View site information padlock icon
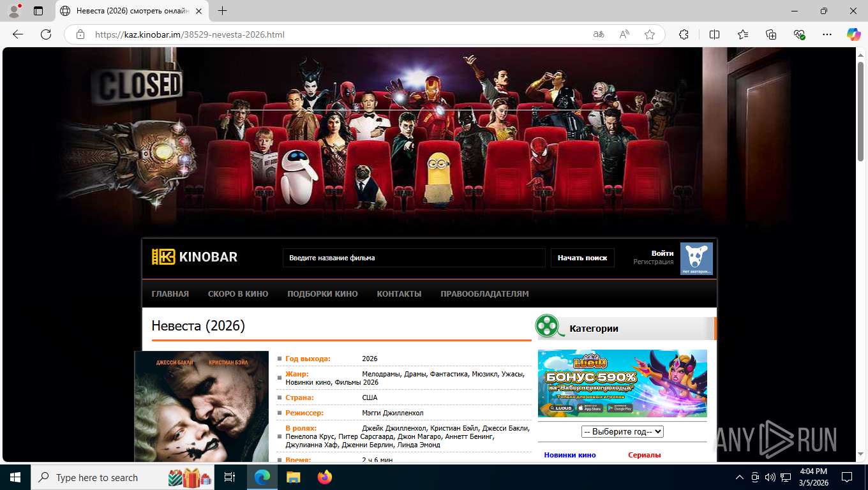This screenshot has height=490, width=868. click(80, 34)
